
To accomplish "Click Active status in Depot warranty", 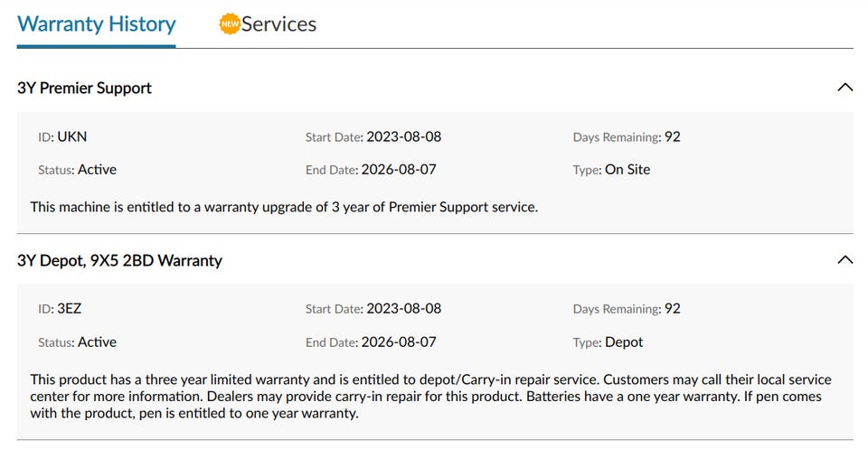I will coord(97,341).
